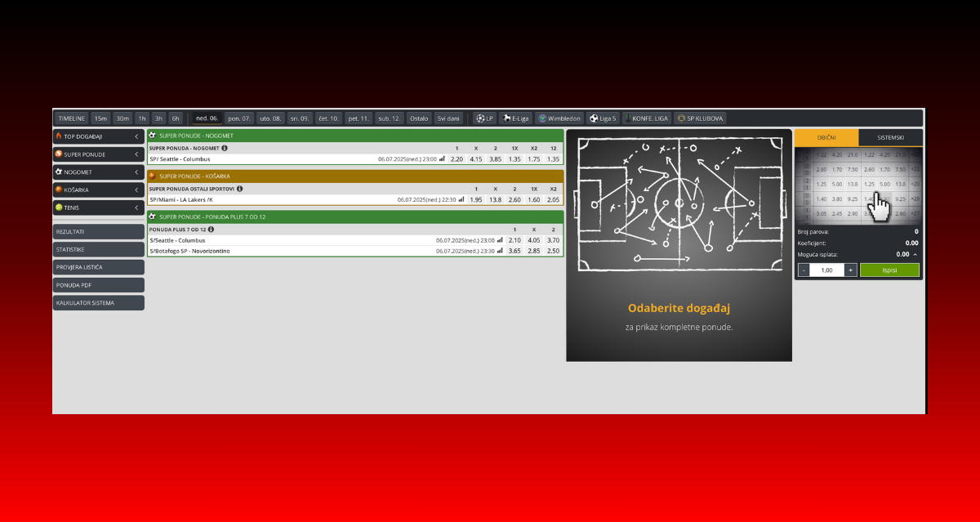This screenshot has height=522, width=980.
Task: Increase stake with the plus button
Action: [850, 270]
